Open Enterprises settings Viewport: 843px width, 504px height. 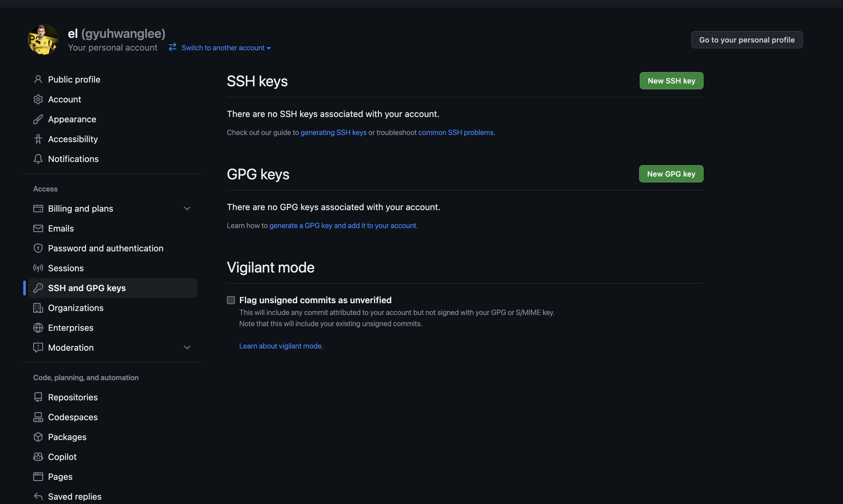pyautogui.click(x=113, y=328)
